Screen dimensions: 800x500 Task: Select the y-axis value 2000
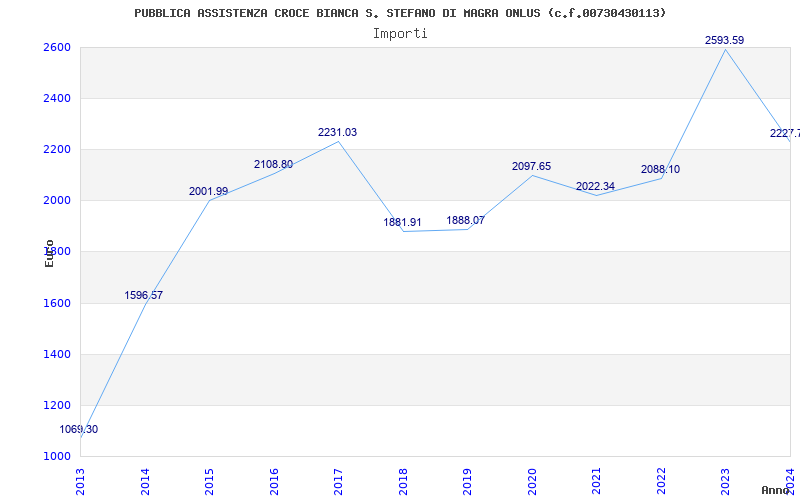coord(57,201)
